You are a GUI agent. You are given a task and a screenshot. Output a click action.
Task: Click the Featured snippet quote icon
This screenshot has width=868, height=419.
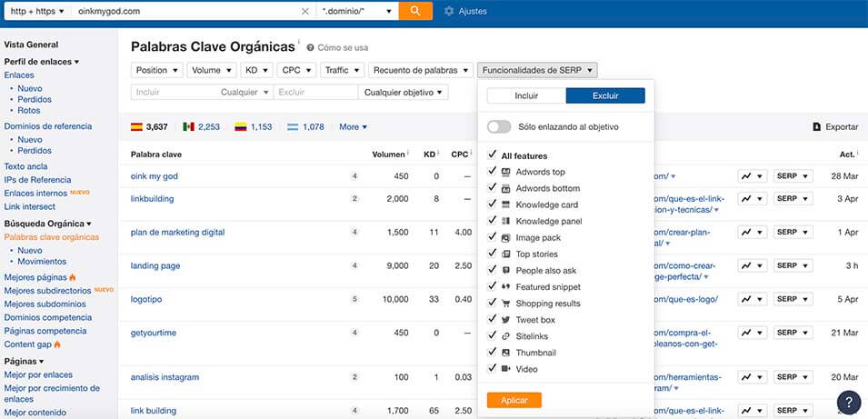[505, 287]
